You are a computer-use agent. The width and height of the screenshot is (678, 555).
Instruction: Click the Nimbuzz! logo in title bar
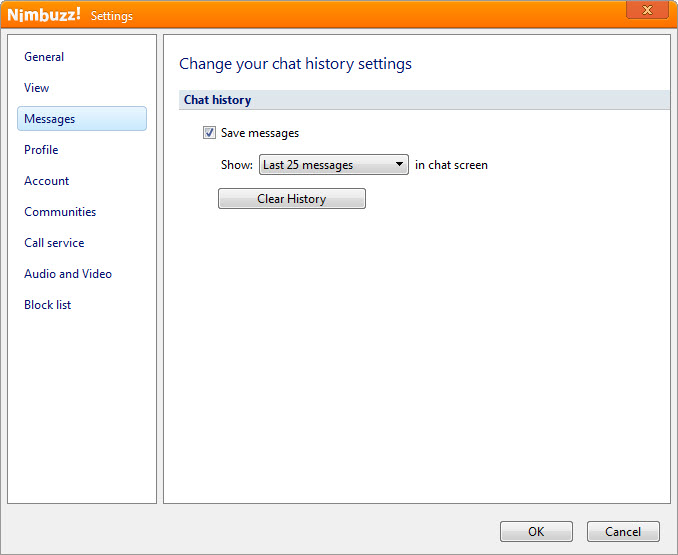44,15
